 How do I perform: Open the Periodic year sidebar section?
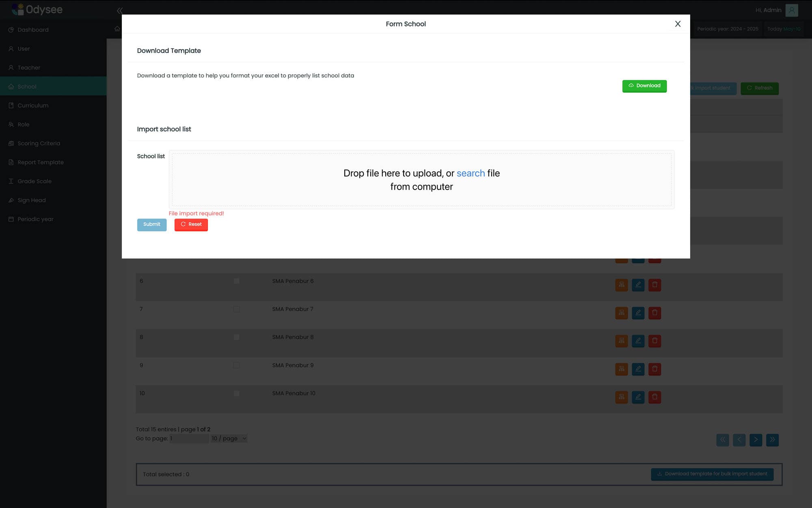tap(35, 219)
